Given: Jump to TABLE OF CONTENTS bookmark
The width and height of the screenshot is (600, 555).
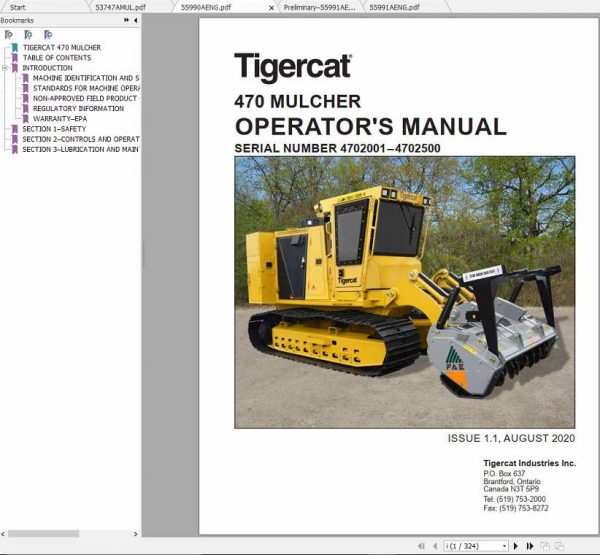Looking at the screenshot, I should pos(57,58).
